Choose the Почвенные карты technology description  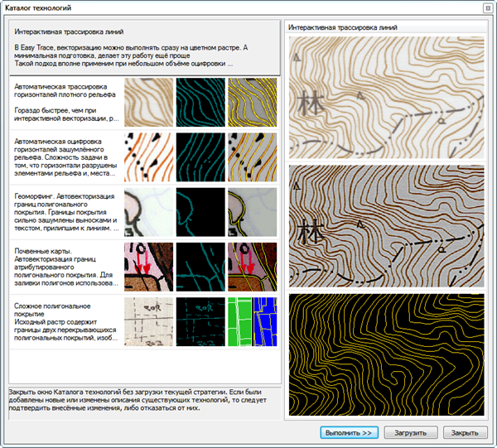[65, 267]
